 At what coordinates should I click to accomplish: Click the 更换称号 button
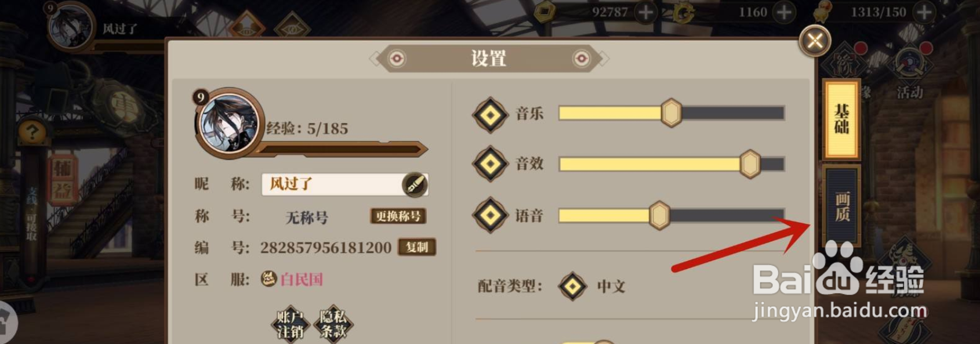(398, 216)
